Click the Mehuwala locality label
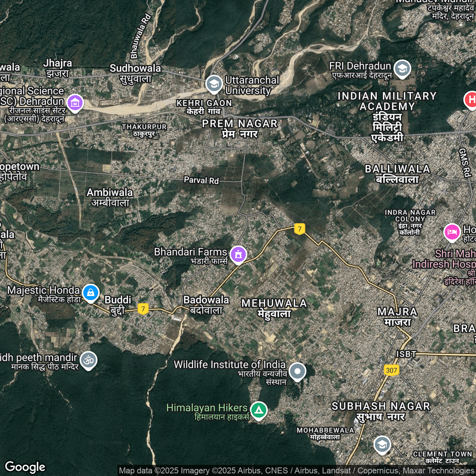This screenshot has width=476, height=476. coord(274,308)
